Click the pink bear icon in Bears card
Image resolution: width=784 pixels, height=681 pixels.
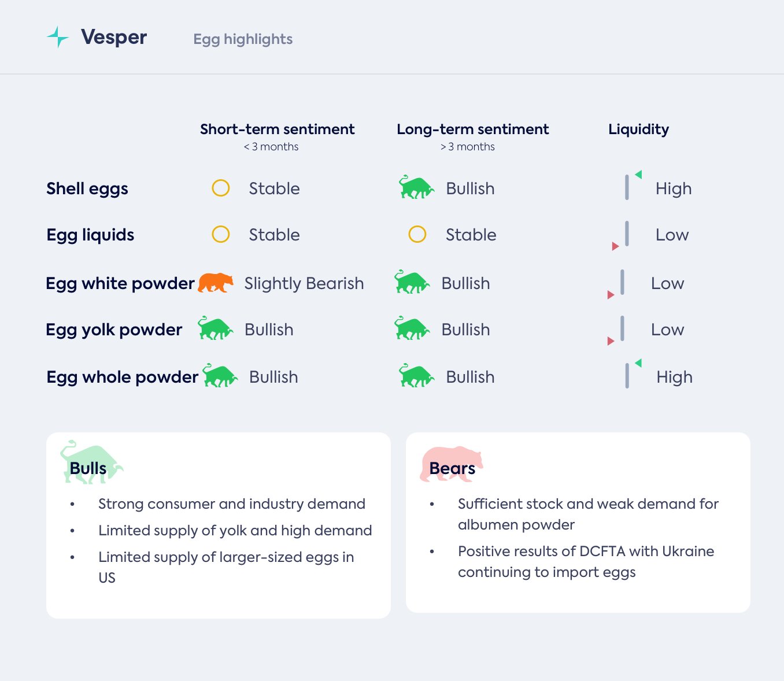pyautogui.click(x=451, y=464)
